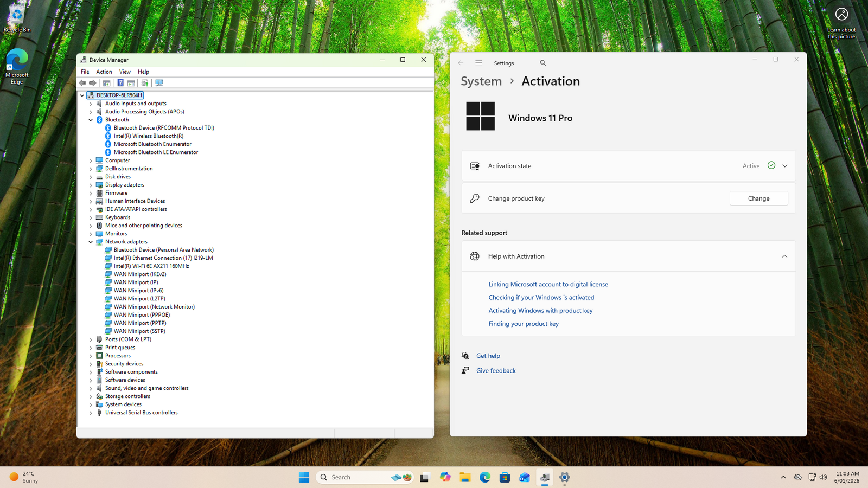This screenshot has height=488, width=868.
Task: Collapse the Bluetooth tree node
Action: 91,120
